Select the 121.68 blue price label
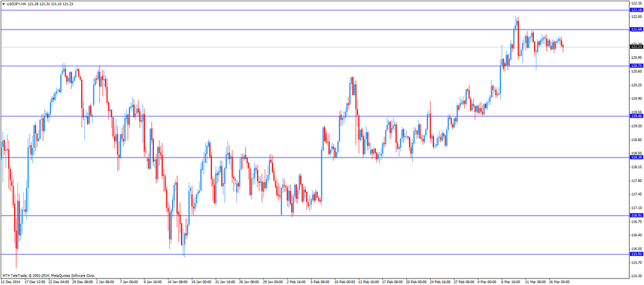This screenshot has height=285, width=644. pos(636,30)
